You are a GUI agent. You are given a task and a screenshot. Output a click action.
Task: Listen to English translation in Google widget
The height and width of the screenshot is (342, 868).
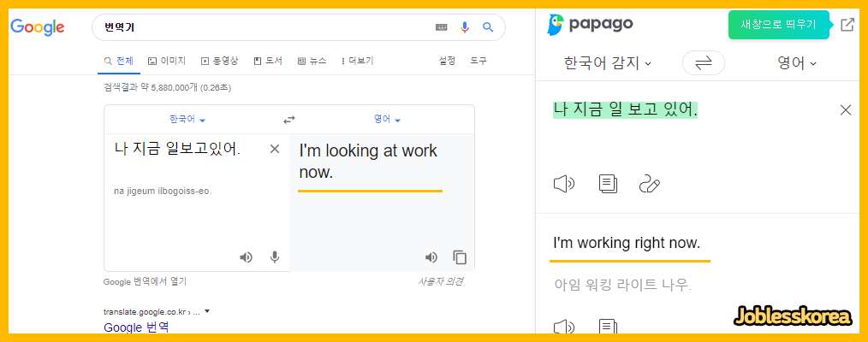[431, 256]
